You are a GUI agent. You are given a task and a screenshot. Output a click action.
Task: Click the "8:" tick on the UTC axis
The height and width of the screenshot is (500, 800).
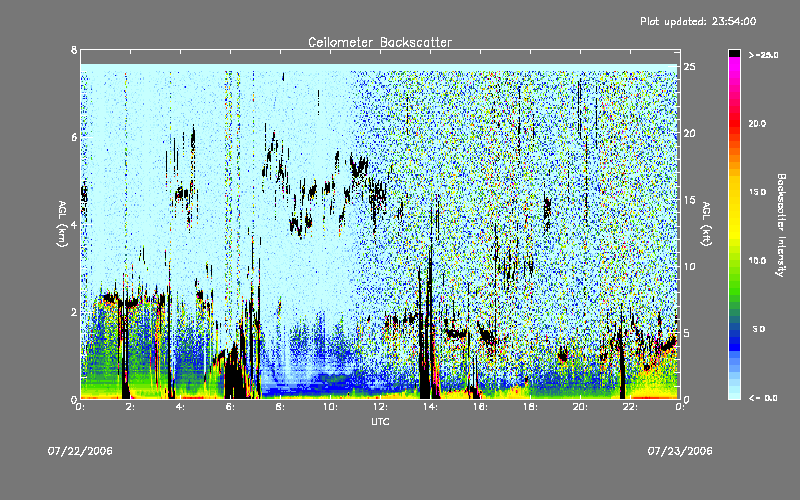click(x=281, y=407)
